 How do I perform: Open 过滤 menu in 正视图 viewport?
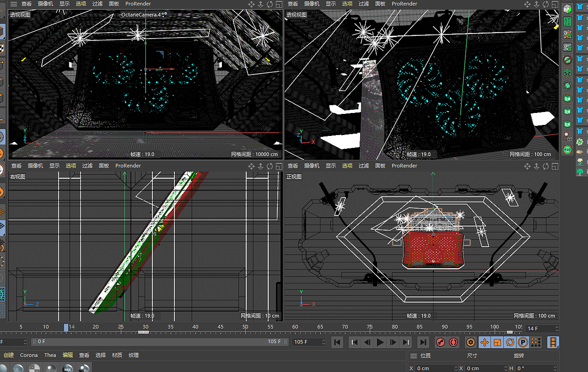(x=364, y=166)
